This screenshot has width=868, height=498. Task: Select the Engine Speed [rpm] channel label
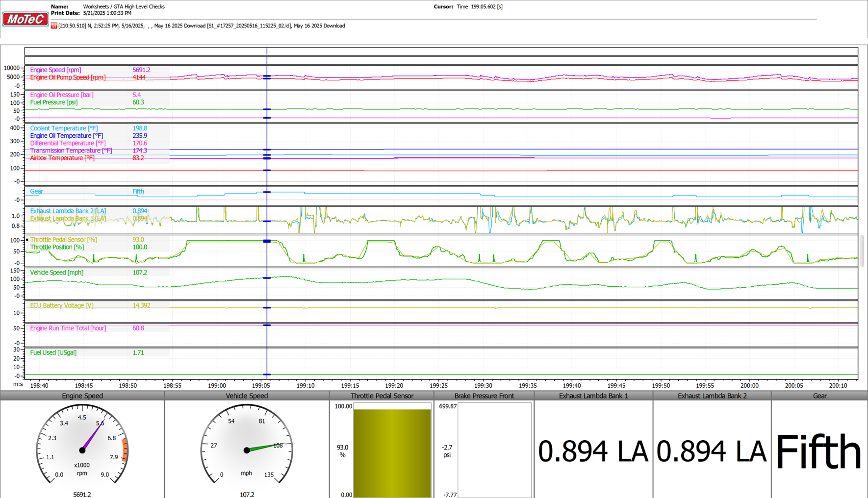point(55,70)
